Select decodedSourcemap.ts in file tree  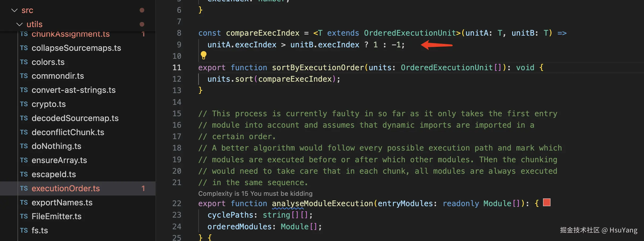click(x=75, y=118)
